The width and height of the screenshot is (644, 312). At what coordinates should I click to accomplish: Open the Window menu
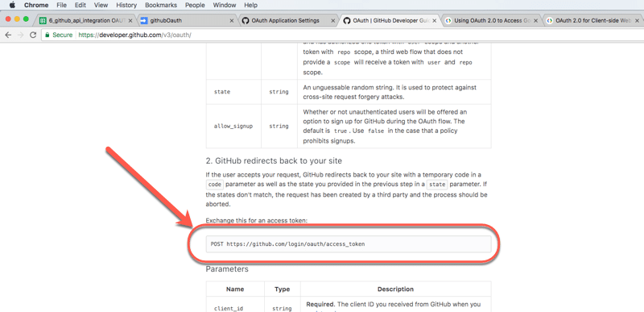tap(225, 6)
